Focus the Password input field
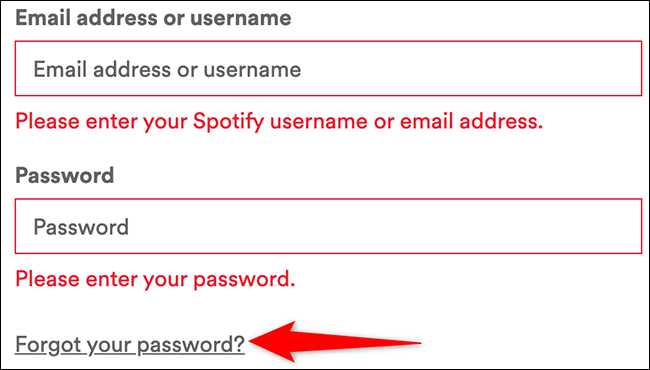This screenshot has height=370, width=650. coord(328,226)
